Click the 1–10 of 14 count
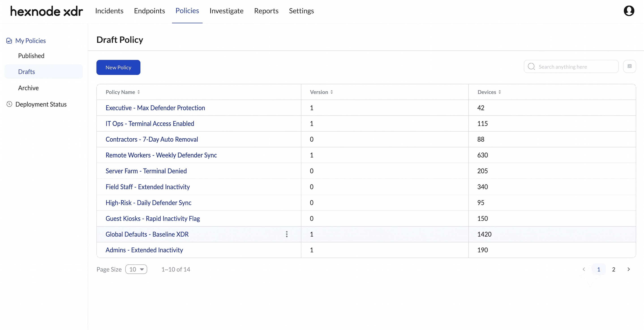This screenshot has width=644, height=330. pyautogui.click(x=176, y=269)
